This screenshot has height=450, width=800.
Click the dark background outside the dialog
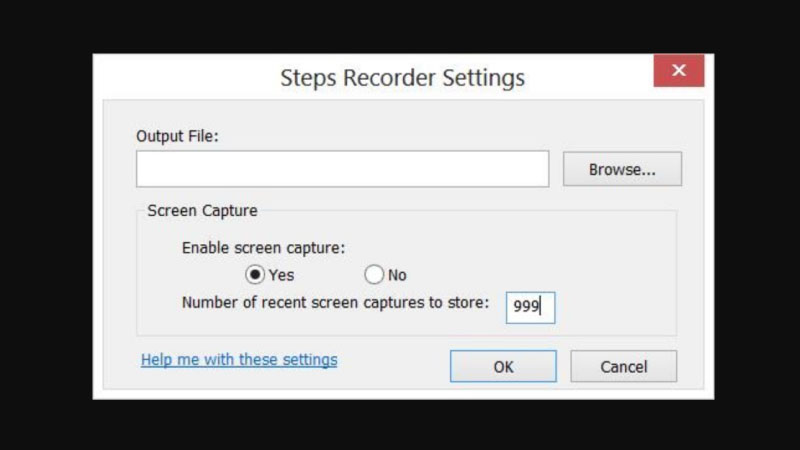coord(45,225)
